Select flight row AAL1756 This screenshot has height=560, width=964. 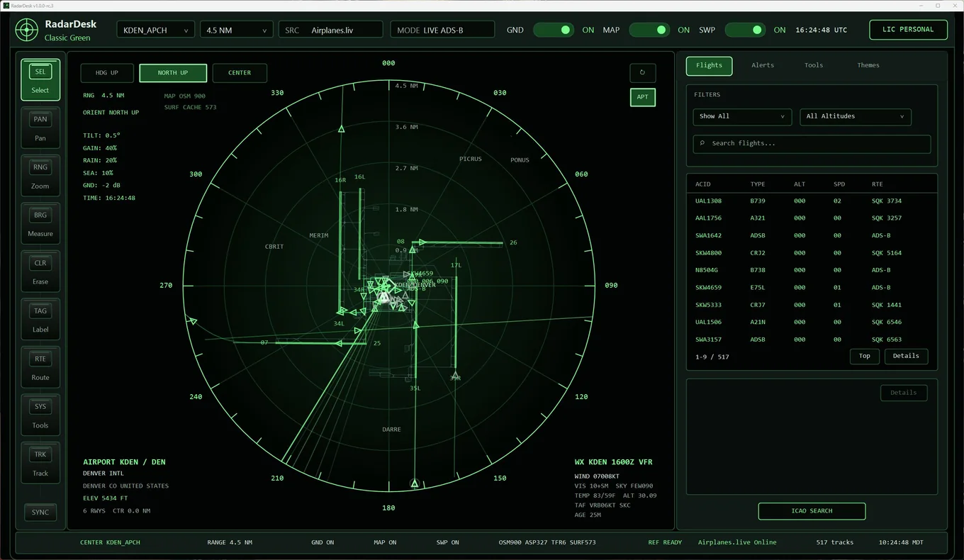pyautogui.click(x=812, y=218)
